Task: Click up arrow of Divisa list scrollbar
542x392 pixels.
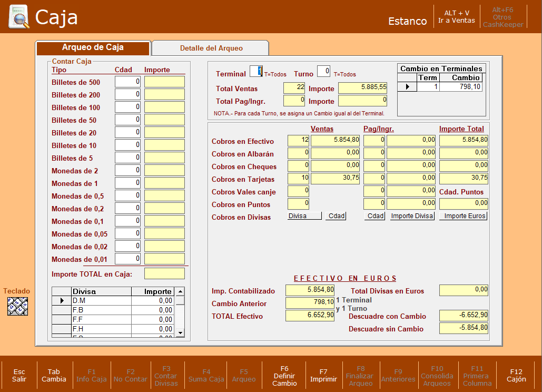Action: point(180,291)
